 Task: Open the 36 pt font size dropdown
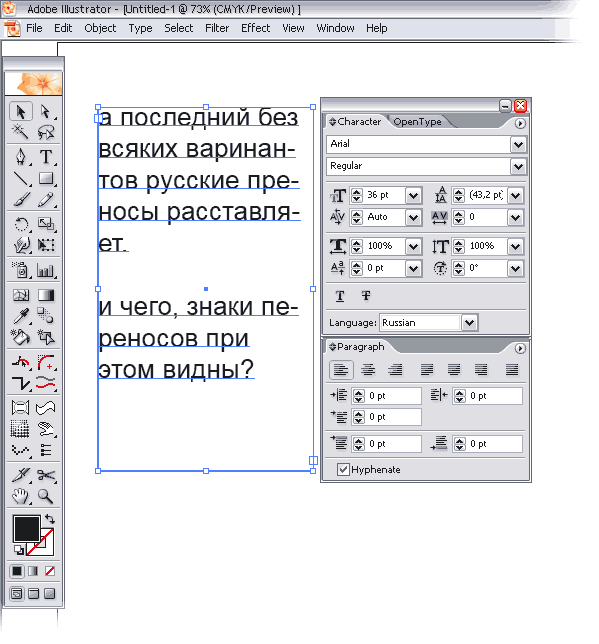[x=413, y=196]
